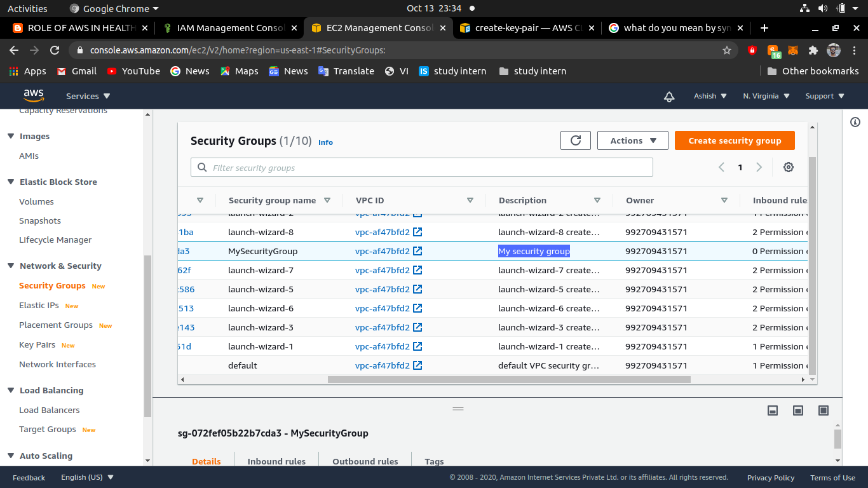Go back in Chrome

click(14, 50)
